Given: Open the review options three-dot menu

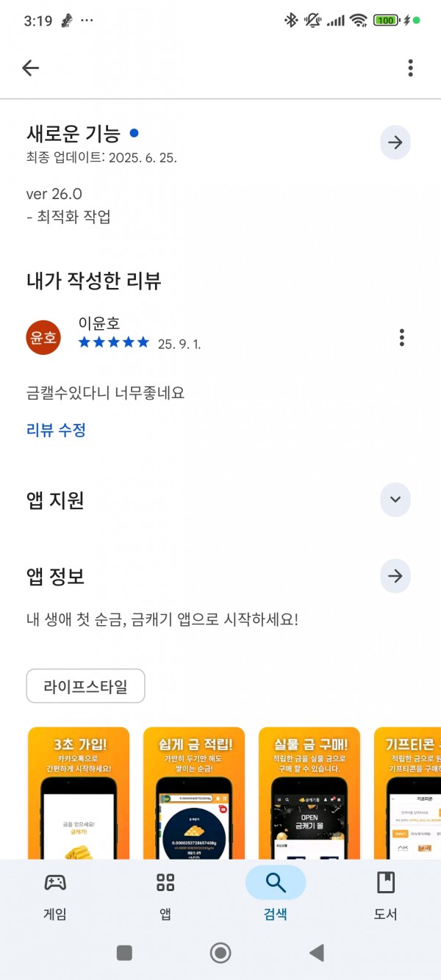Looking at the screenshot, I should [x=401, y=337].
